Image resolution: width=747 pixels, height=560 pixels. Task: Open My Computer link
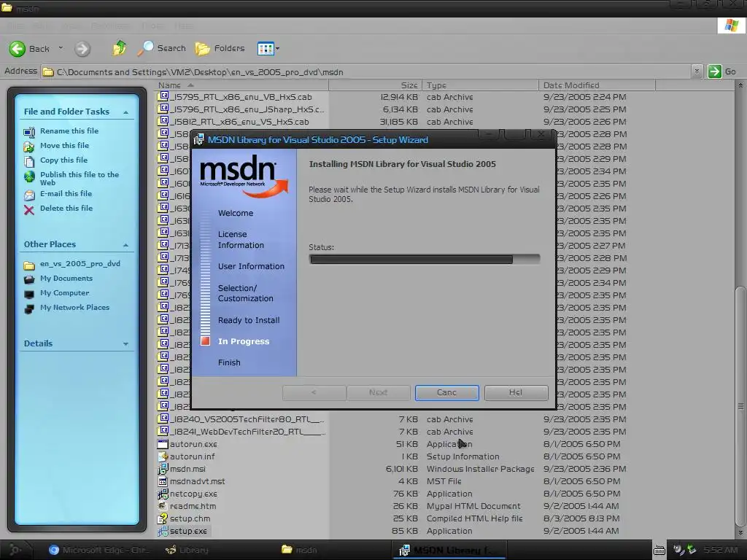[x=64, y=293]
